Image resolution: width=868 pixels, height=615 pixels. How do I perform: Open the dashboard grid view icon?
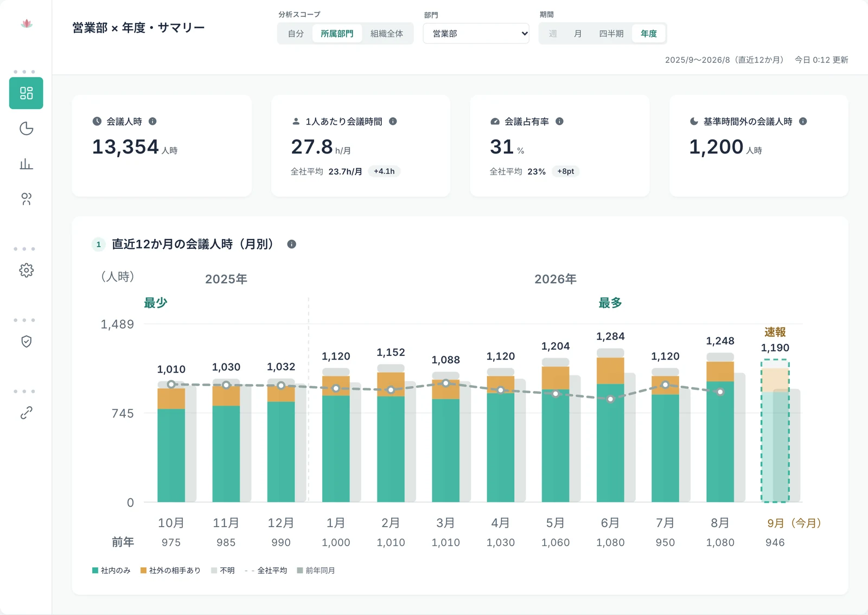pyautogui.click(x=26, y=93)
